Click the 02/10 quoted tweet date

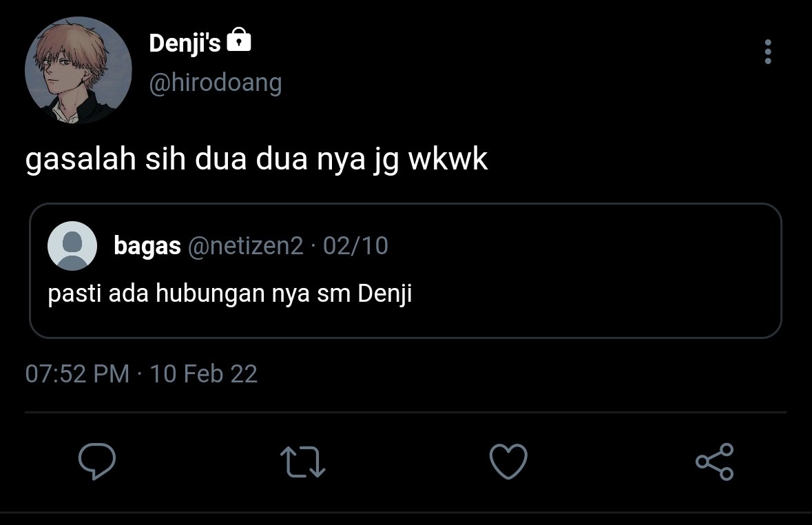point(356,246)
